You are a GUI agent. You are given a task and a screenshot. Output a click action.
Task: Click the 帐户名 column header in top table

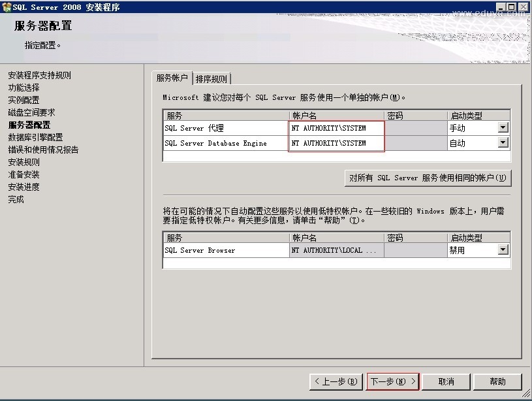(336, 116)
